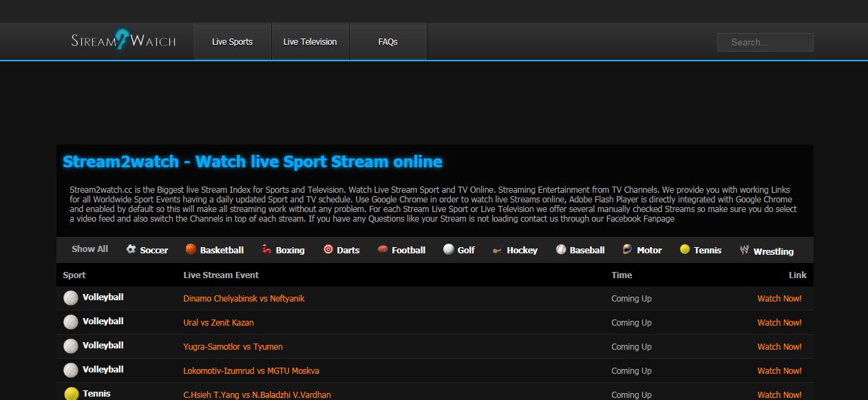This screenshot has width=868, height=400.
Task: Select the Show All filter
Action: coord(90,249)
